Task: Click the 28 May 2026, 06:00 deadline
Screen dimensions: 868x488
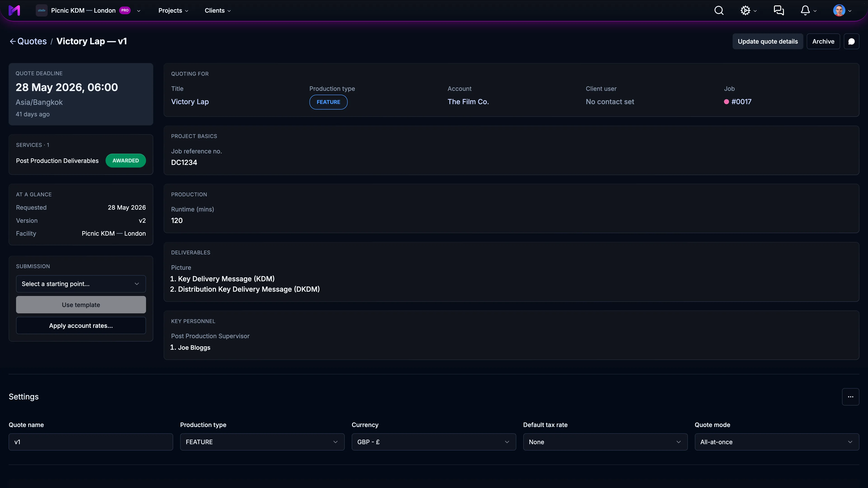Action: coord(67,87)
